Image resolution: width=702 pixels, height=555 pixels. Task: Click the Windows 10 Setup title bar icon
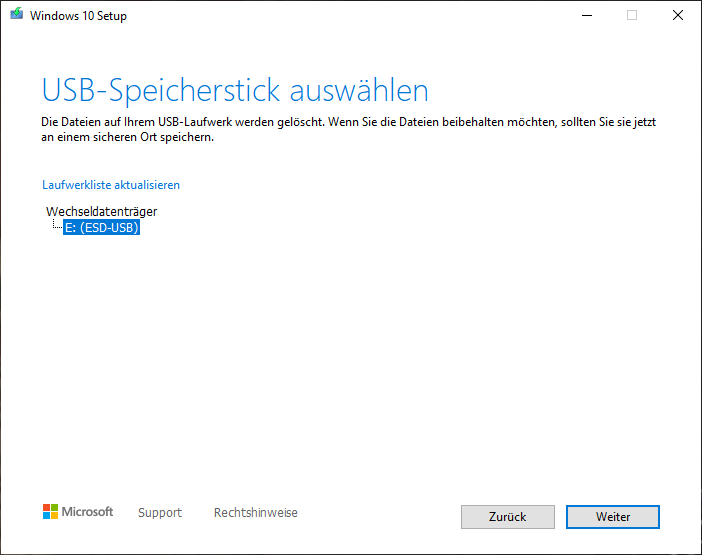[17, 16]
